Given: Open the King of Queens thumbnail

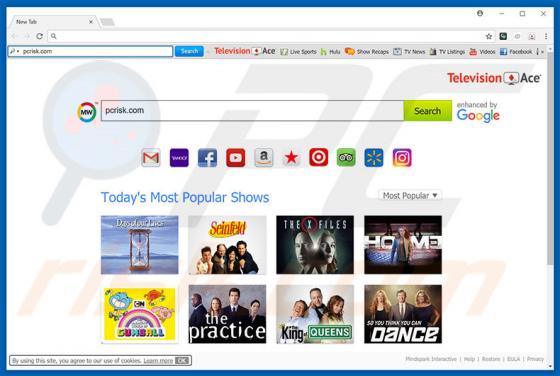Looking at the screenshot, I should point(315,314).
